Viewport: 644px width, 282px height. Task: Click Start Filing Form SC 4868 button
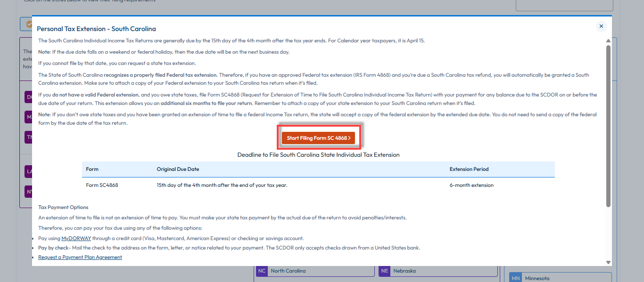[x=319, y=138]
